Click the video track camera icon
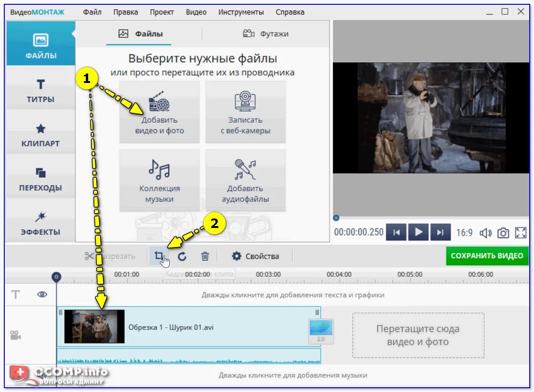534x392 pixels. pyautogui.click(x=15, y=335)
